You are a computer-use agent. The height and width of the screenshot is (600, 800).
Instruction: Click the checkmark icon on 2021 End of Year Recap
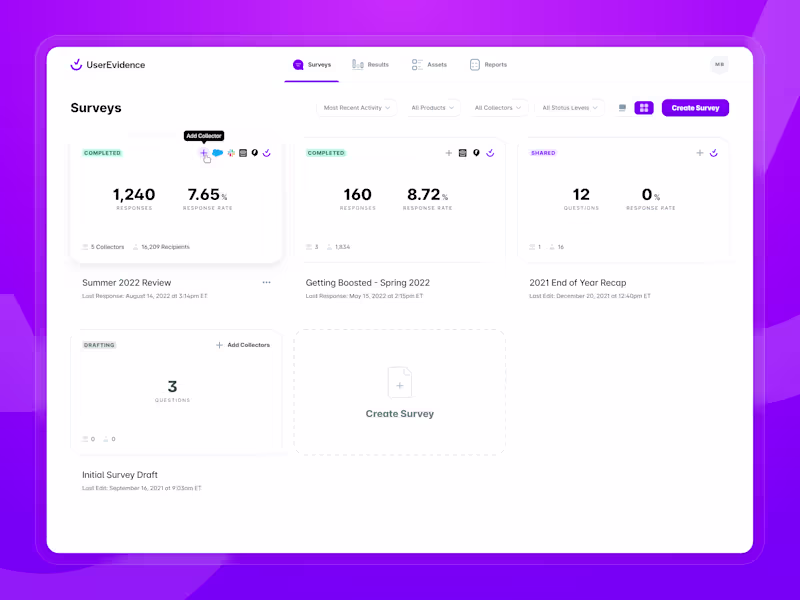click(x=714, y=153)
